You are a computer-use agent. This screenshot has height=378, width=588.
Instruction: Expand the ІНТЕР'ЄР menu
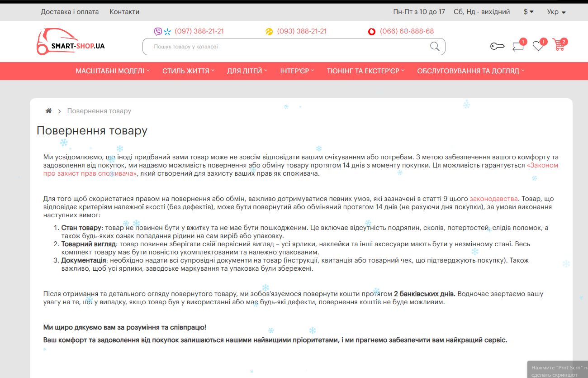pos(297,71)
